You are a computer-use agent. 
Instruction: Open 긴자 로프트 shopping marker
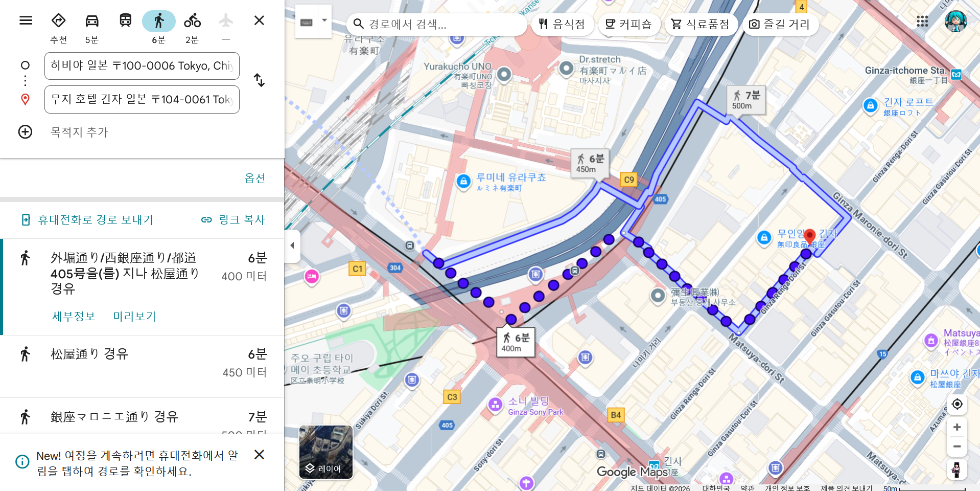click(x=870, y=106)
